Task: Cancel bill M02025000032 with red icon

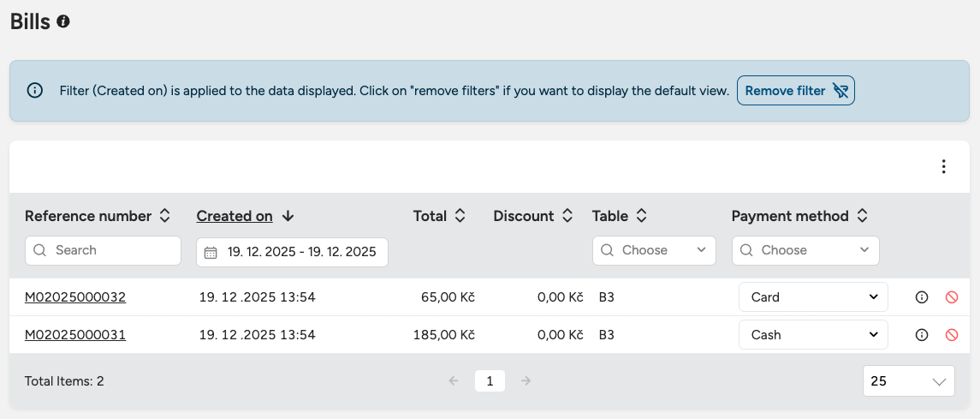Action: click(x=951, y=297)
